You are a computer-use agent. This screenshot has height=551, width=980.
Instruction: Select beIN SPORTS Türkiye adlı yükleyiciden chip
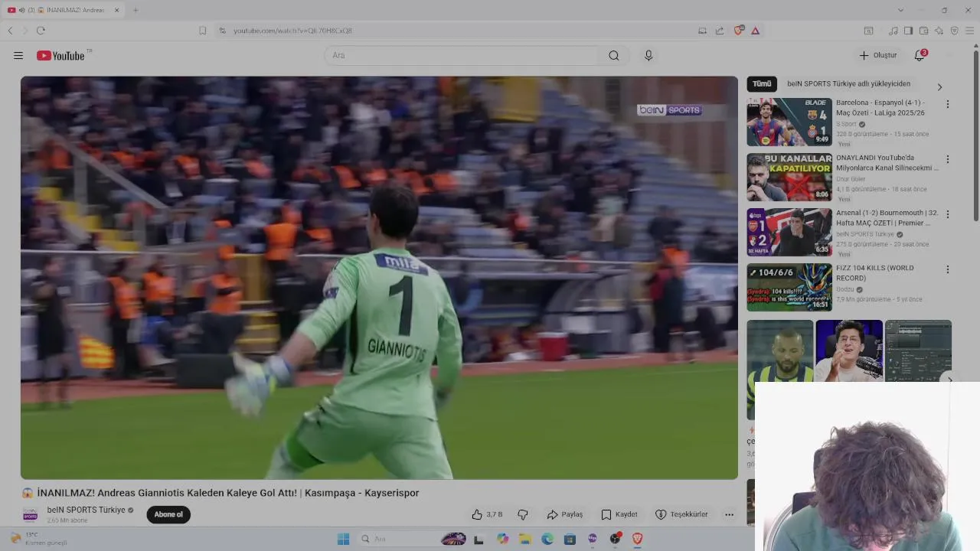848,84
